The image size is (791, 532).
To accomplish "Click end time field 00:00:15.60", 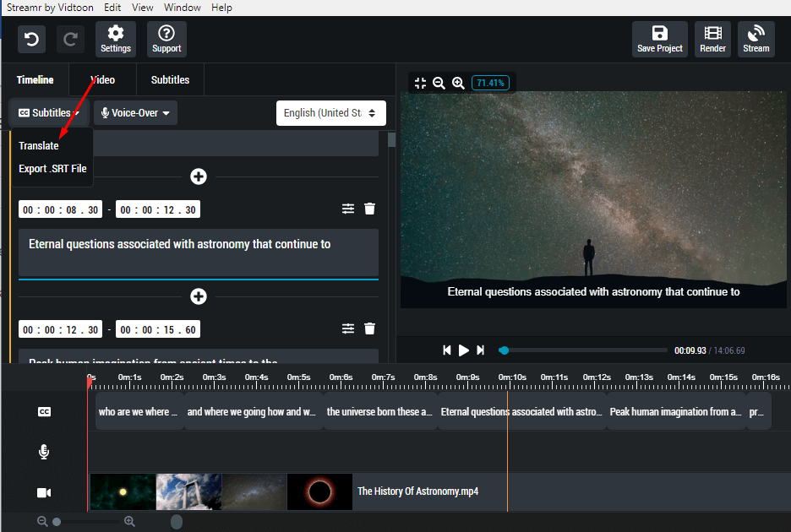I will (158, 329).
